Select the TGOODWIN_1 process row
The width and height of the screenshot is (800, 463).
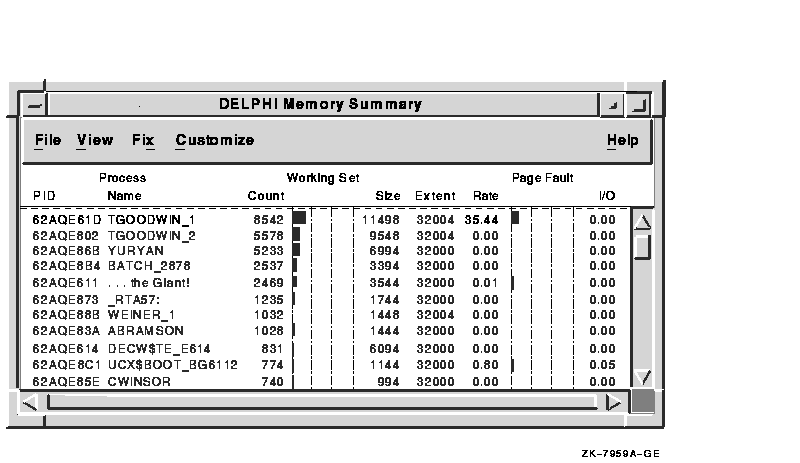[x=152, y=219]
